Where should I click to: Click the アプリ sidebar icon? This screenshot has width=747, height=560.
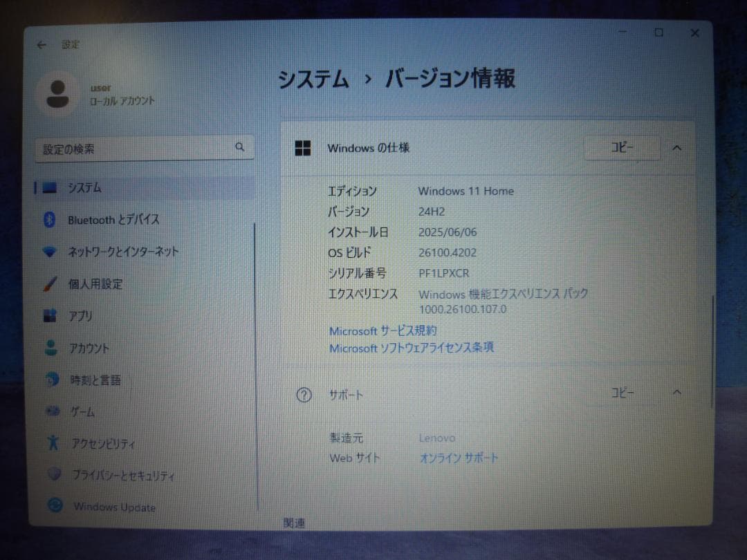(x=50, y=315)
